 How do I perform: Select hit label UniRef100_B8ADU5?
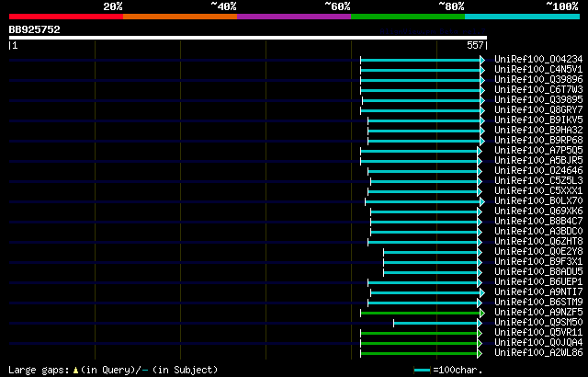538,272
